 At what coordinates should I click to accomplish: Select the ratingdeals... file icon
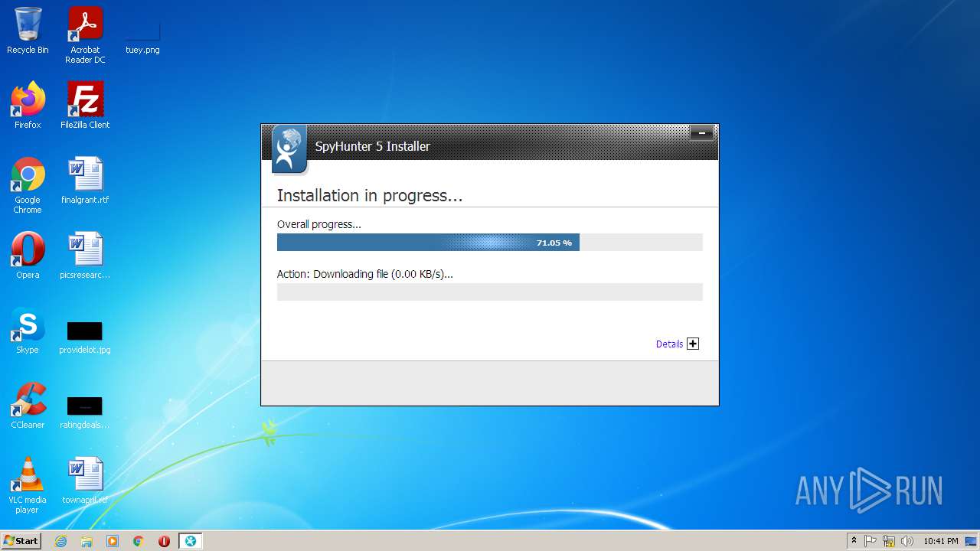click(85, 412)
